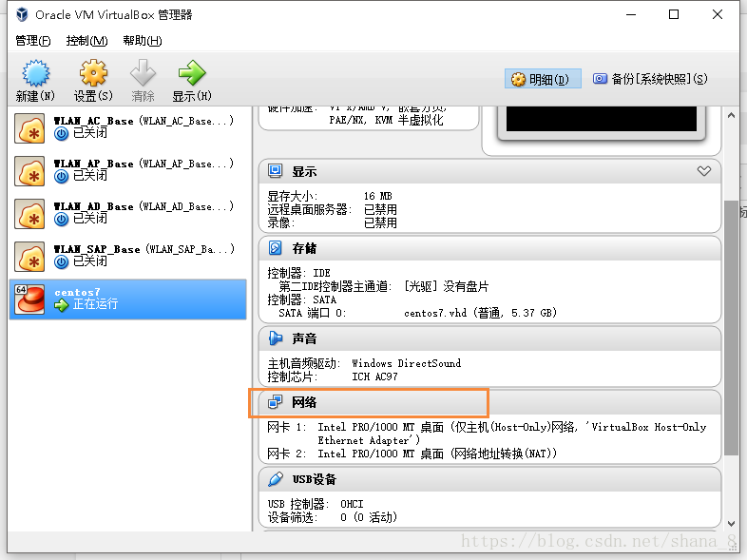Image resolution: width=747 pixels, height=560 pixels.
Task: Click the Show (显示) green arrow icon
Action: (x=192, y=73)
